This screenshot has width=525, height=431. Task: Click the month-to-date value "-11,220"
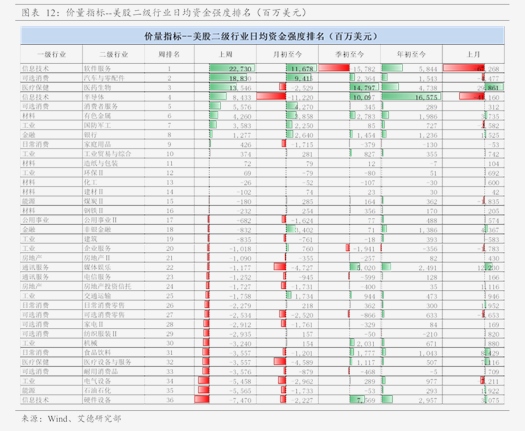(x=301, y=97)
